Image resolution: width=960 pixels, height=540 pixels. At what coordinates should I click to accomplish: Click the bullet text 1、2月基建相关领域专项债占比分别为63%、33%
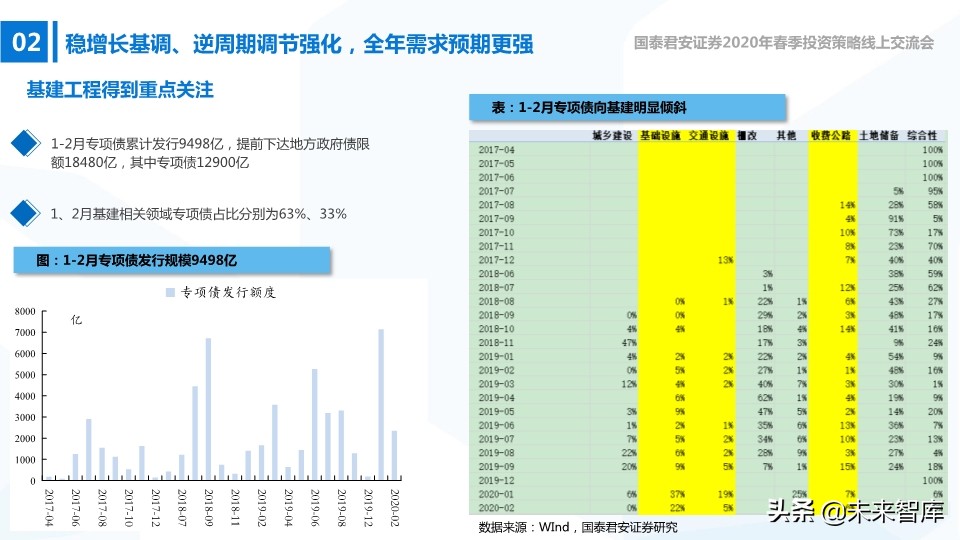[198, 214]
